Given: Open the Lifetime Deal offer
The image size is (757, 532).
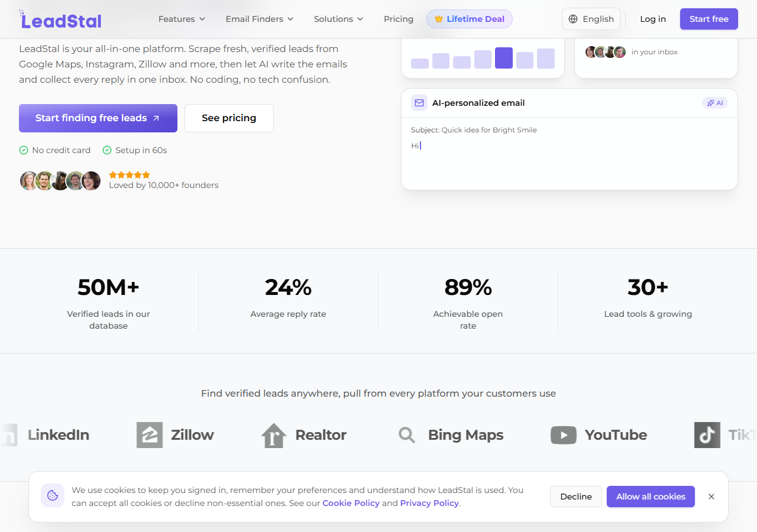Looking at the screenshot, I should [x=470, y=19].
